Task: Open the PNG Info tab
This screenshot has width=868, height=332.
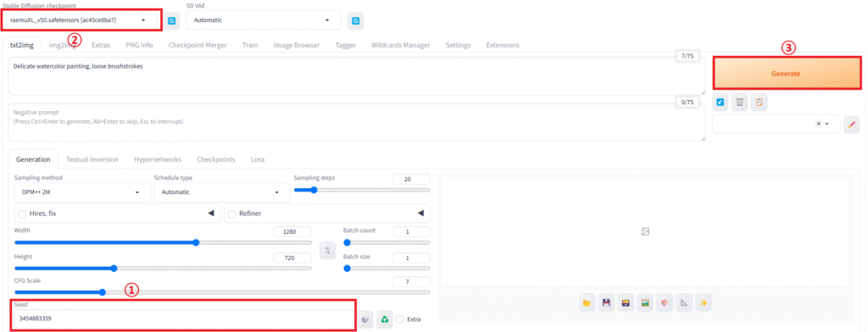Action: pyautogui.click(x=139, y=46)
